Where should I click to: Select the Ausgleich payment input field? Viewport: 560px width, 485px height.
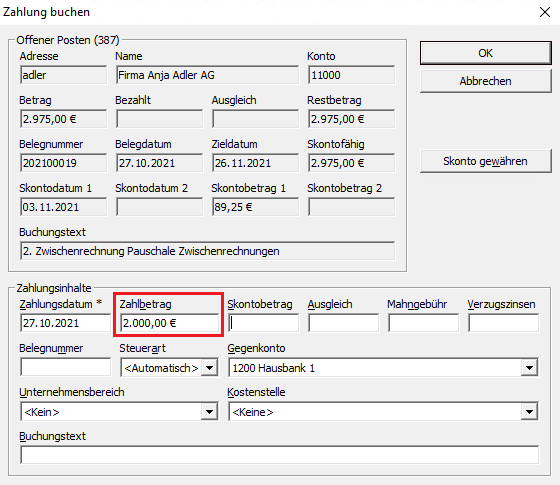click(344, 323)
